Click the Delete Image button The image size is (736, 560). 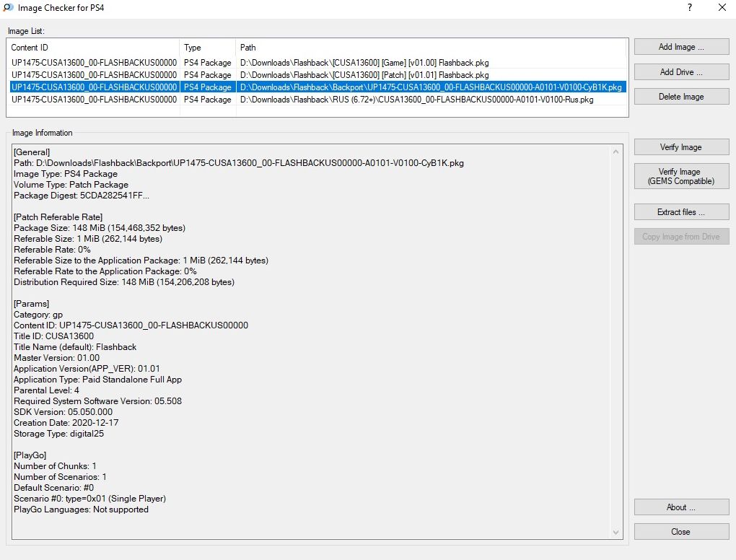[x=682, y=97]
